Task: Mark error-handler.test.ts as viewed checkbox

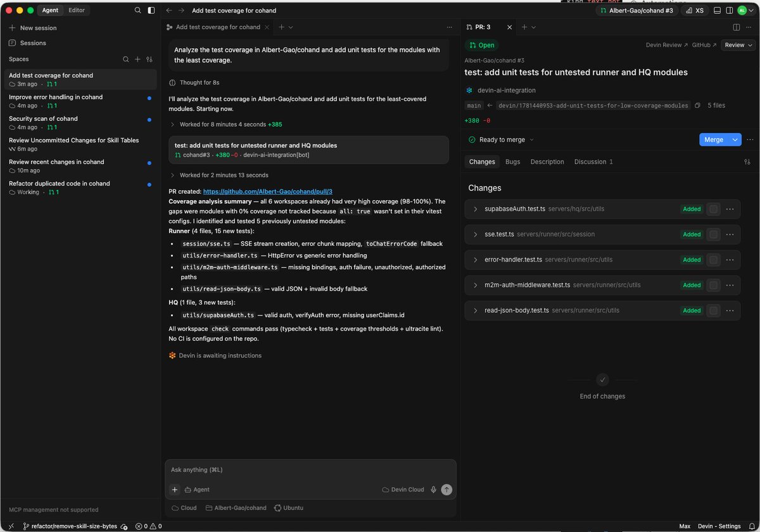Action: click(x=713, y=260)
